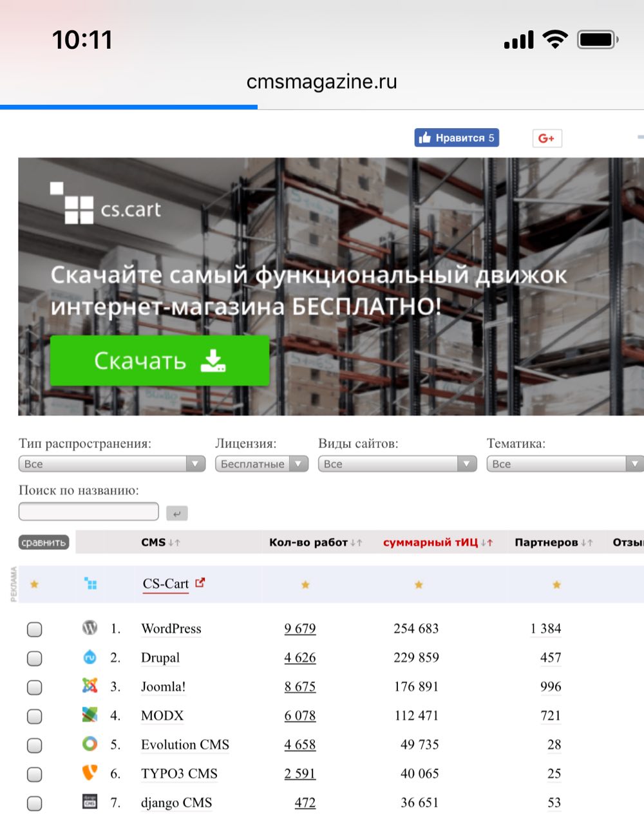Open the Тип распространения dropdown
The image size is (644, 824).
(x=112, y=464)
